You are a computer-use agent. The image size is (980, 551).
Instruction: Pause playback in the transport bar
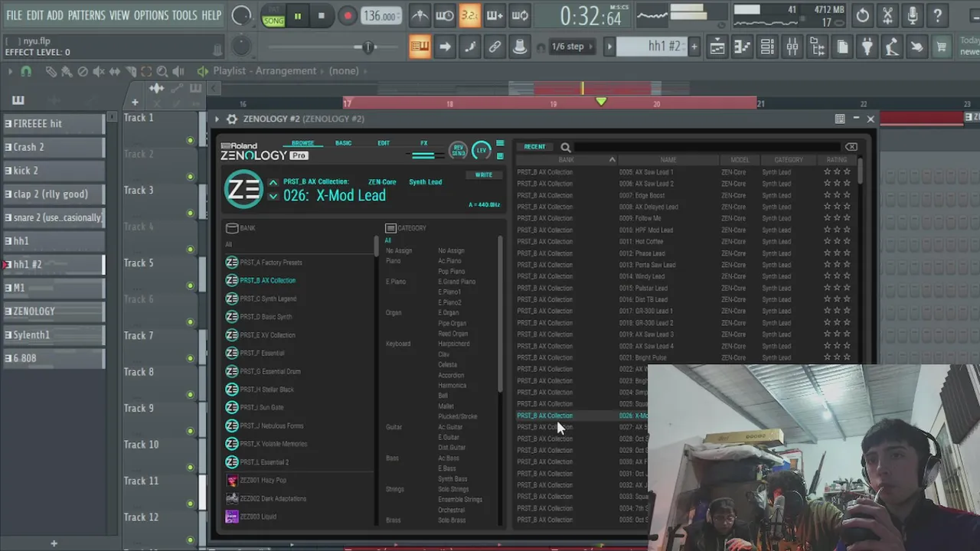coord(297,16)
